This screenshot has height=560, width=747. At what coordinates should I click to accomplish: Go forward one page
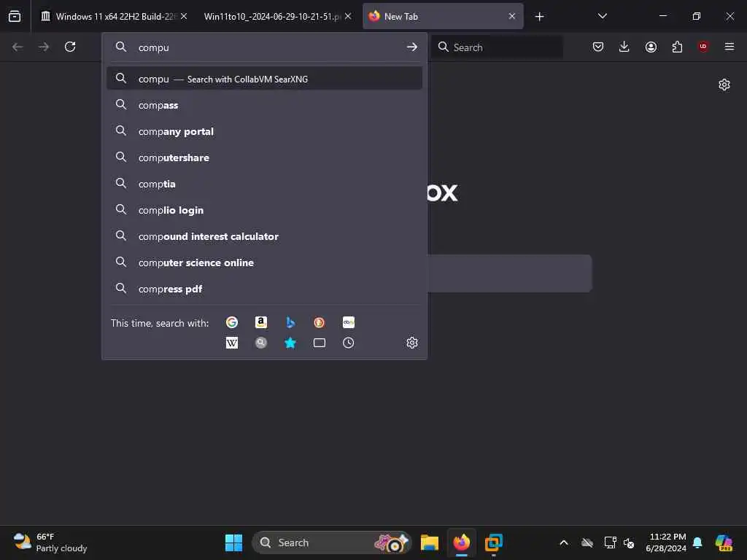44,47
